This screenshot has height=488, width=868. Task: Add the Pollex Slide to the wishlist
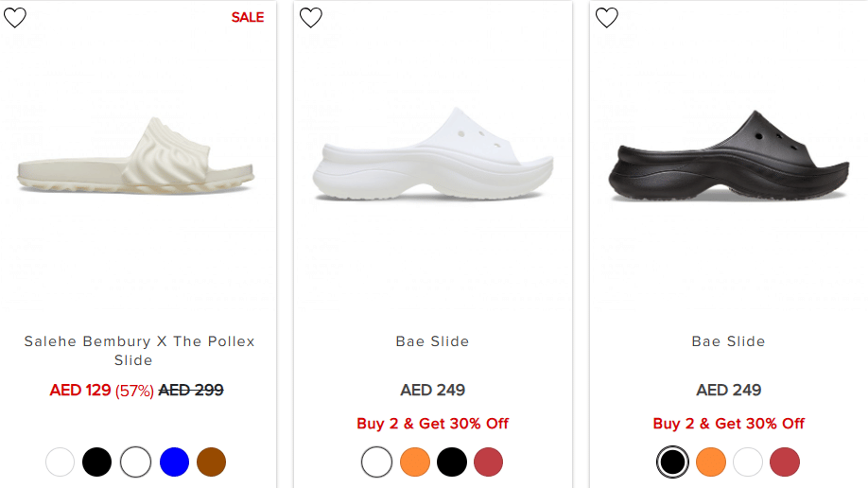pyautogui.click(x=15, y=17)
